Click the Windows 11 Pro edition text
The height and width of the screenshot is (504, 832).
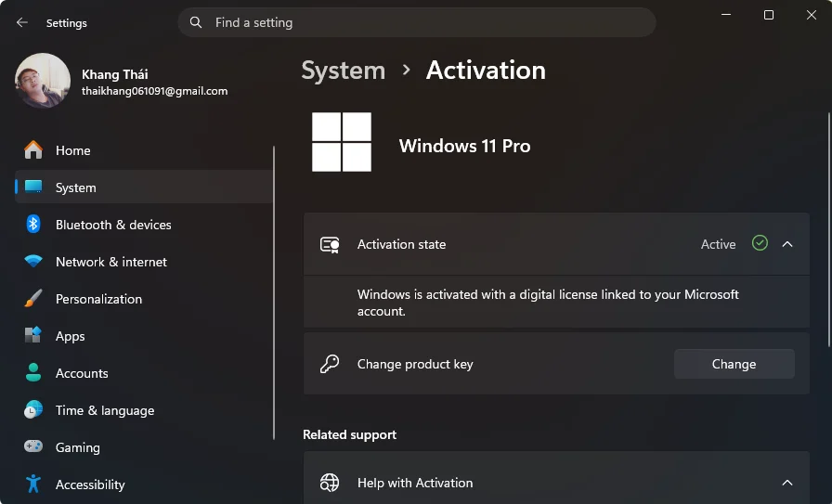[x=464, y=146]
